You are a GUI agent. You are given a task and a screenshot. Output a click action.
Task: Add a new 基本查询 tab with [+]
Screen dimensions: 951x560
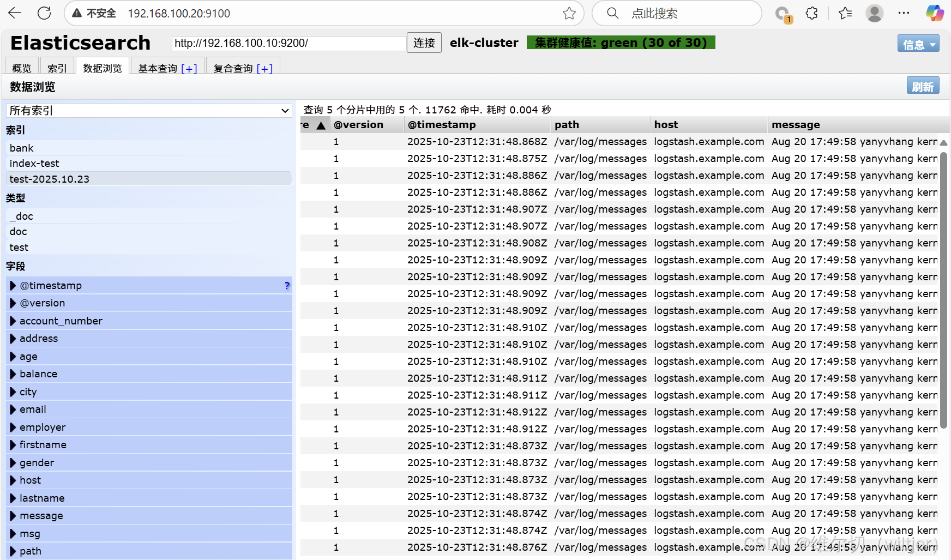coord(189,69)
